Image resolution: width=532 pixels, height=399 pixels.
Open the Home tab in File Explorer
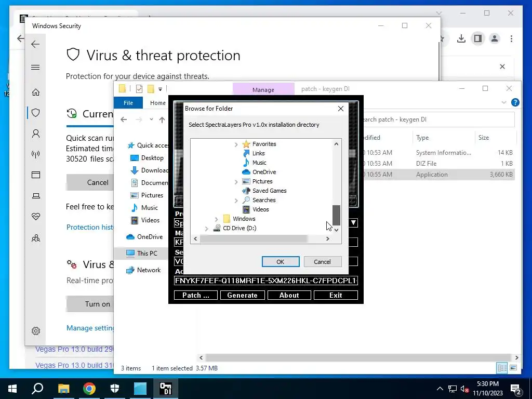click(x=158, y=103)
